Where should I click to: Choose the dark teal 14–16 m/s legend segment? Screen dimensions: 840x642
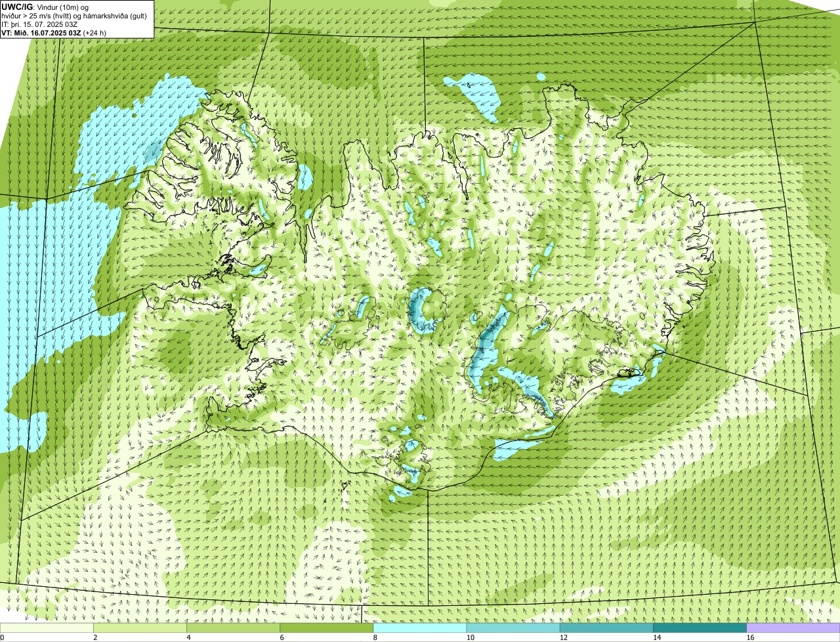[x=700, y=628]
